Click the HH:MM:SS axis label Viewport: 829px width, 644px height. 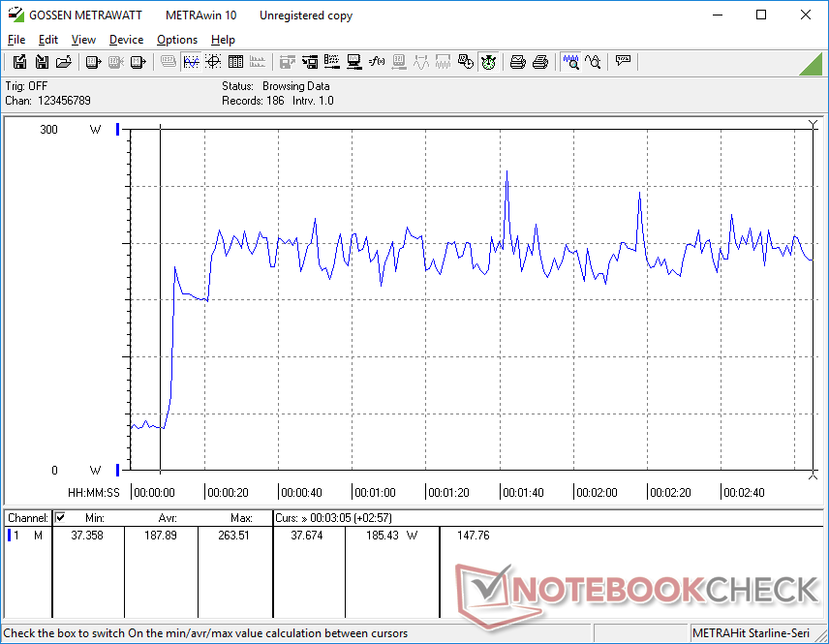pyautogui.click(x=94, y=492)
